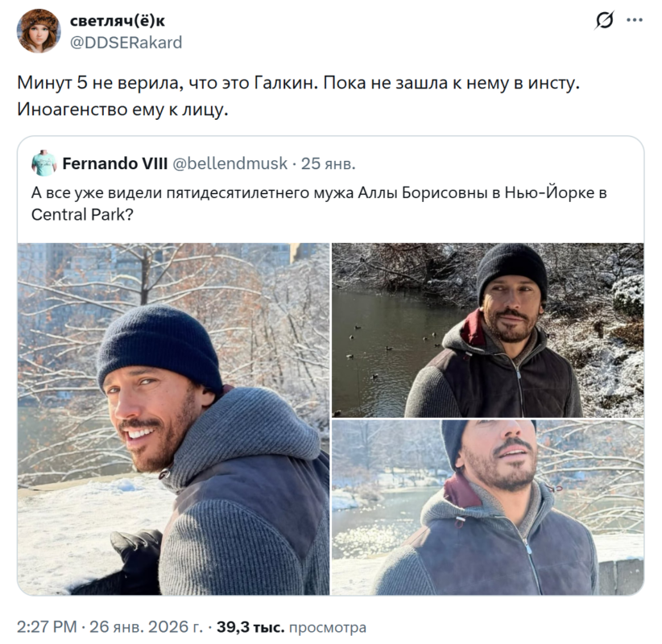Image resolution: width=662 pixels, height=644 pixels.
Task: Click the quoted tweet date 25 янв.
Action: point(328,163)
